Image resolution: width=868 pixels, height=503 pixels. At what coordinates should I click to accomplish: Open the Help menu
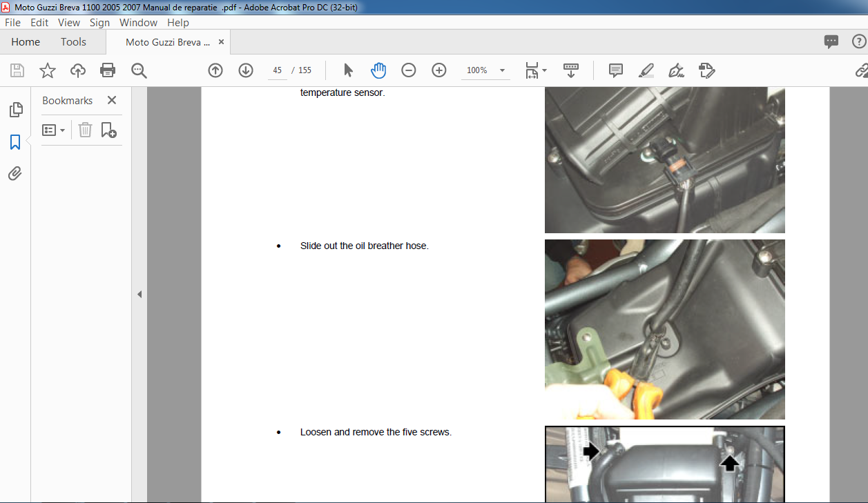tap(178, 22)
